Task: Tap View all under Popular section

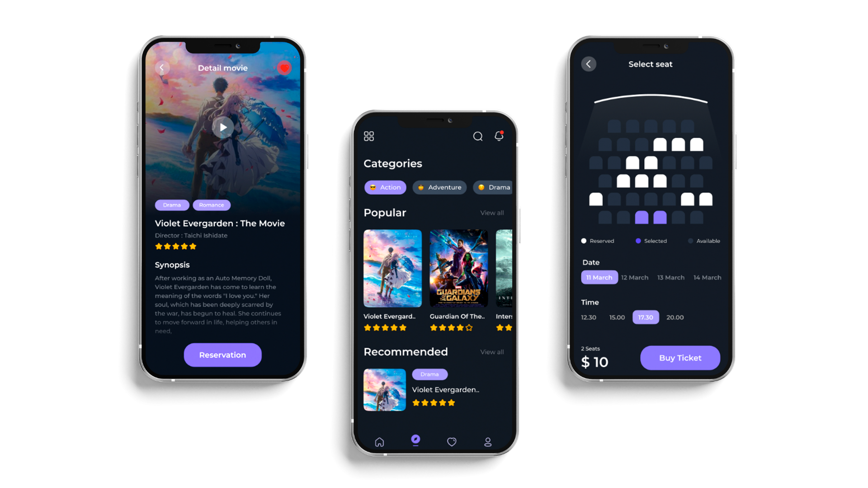Action: [492, 213]
